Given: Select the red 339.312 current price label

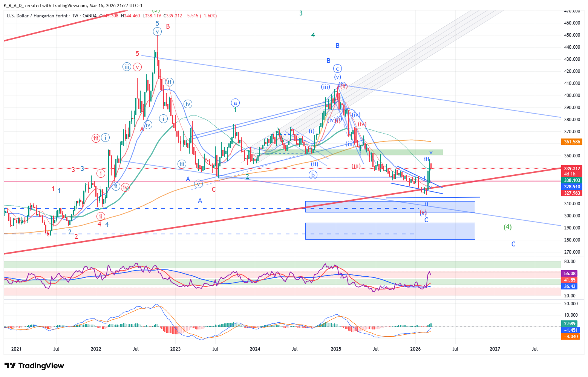Looking at the screenshot, I should coord(572,168).
